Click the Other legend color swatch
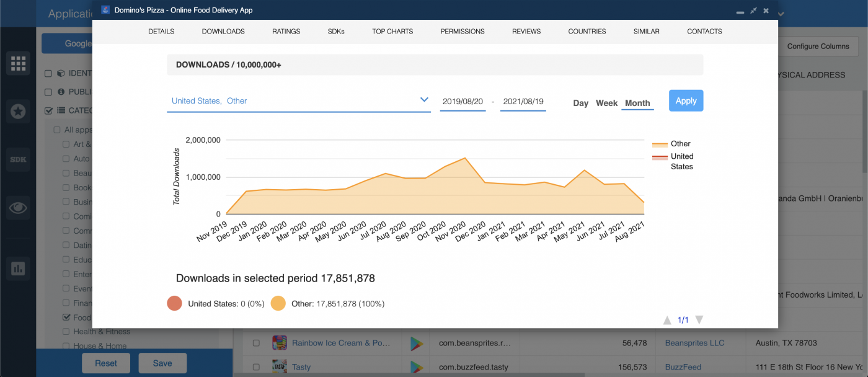Viewport: 868px width, 377px height. pos(660,144)
